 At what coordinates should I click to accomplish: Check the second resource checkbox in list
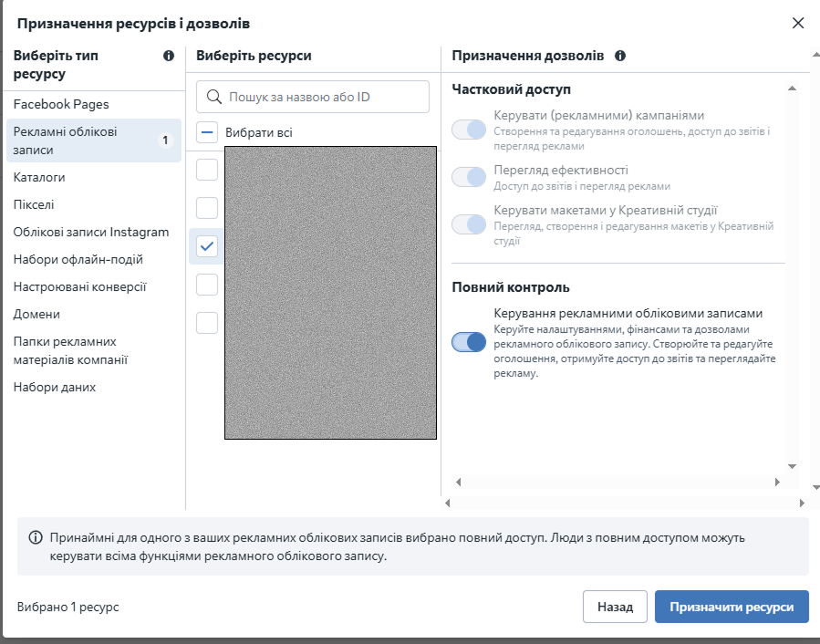tap(207, 208)
